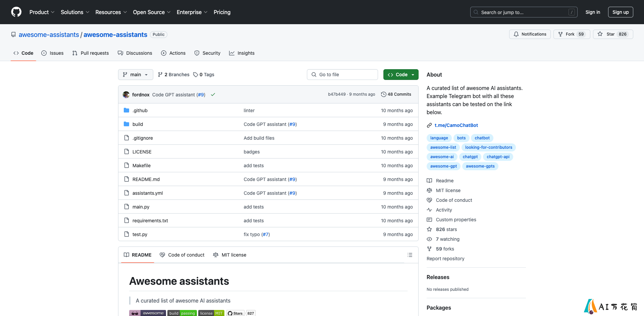Open test.py file
Image resolution: width=644 pixels, height=316 pixels.
[140, 234]
